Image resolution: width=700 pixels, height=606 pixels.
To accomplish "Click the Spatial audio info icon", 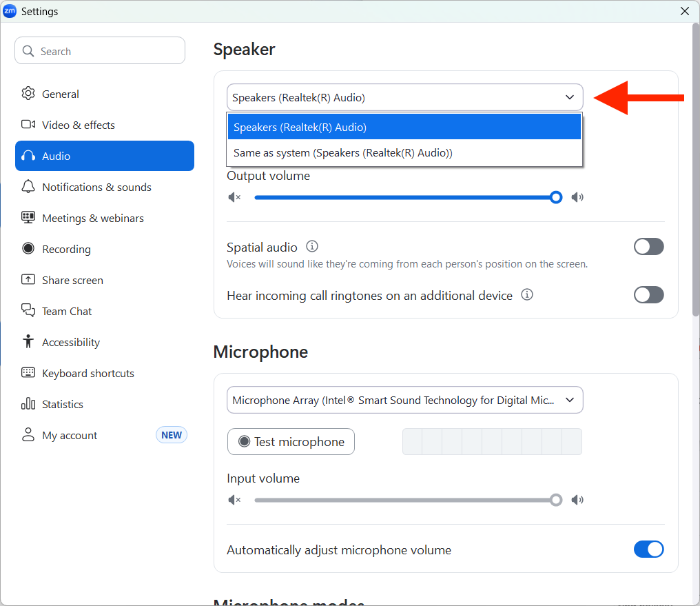I will pyautogui.click(x=312, y=247).
